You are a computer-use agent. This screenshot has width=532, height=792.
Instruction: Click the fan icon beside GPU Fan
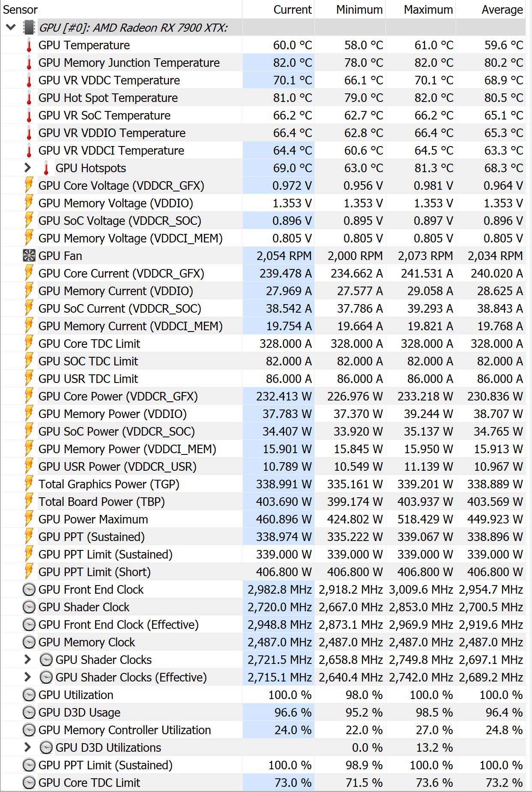point(29,256)
